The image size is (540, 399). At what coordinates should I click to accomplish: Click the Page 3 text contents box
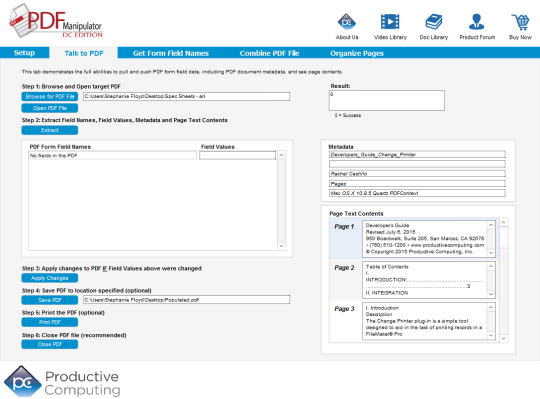click(x=425, y=321)
